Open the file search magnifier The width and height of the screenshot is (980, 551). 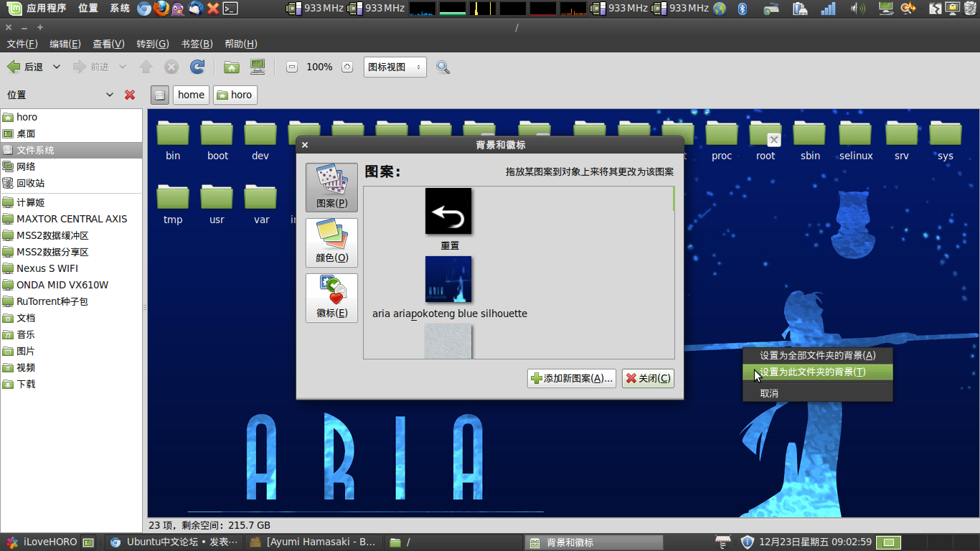[443, 67]
